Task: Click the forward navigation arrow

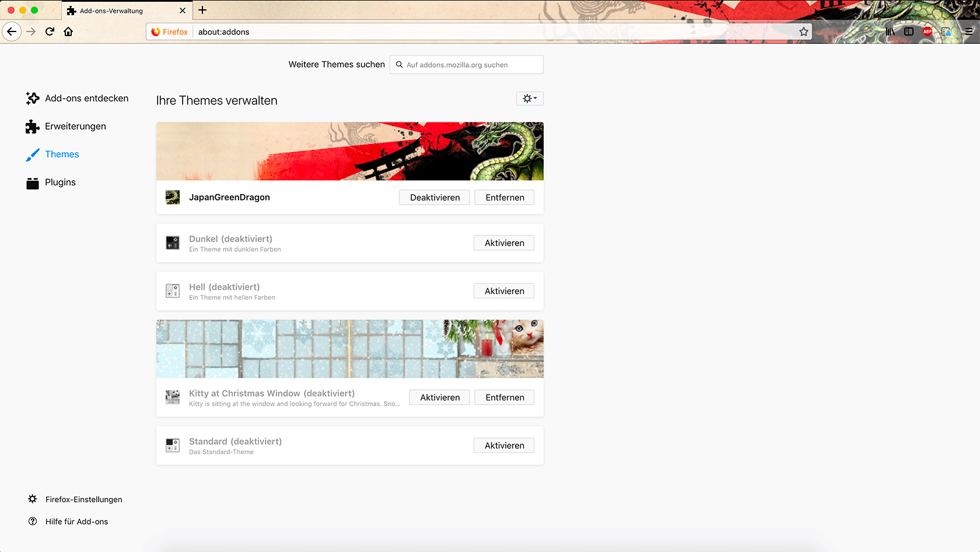Action: click(x=31, y=31)
